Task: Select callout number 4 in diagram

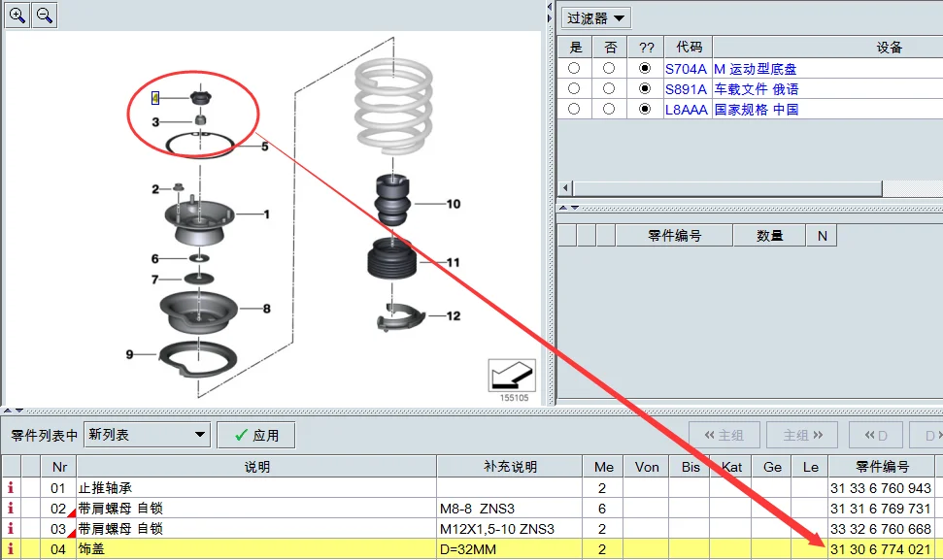Action: pos(155,97)
